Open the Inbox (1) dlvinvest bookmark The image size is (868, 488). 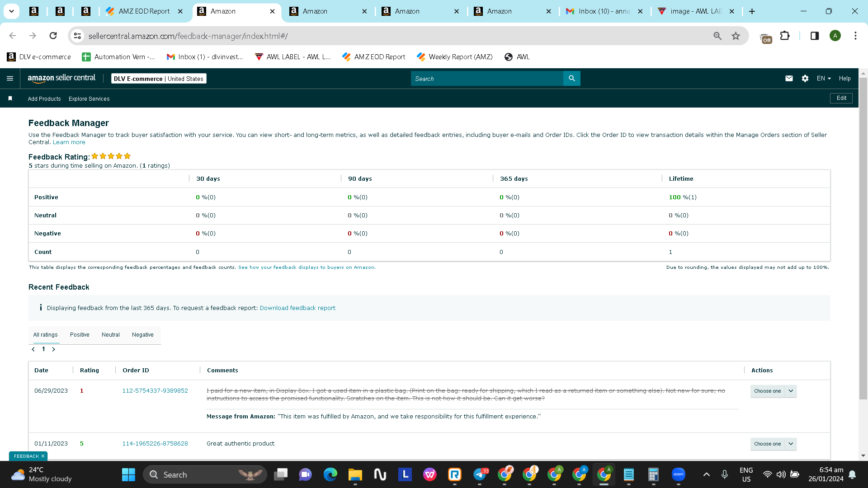pos(205,57)
